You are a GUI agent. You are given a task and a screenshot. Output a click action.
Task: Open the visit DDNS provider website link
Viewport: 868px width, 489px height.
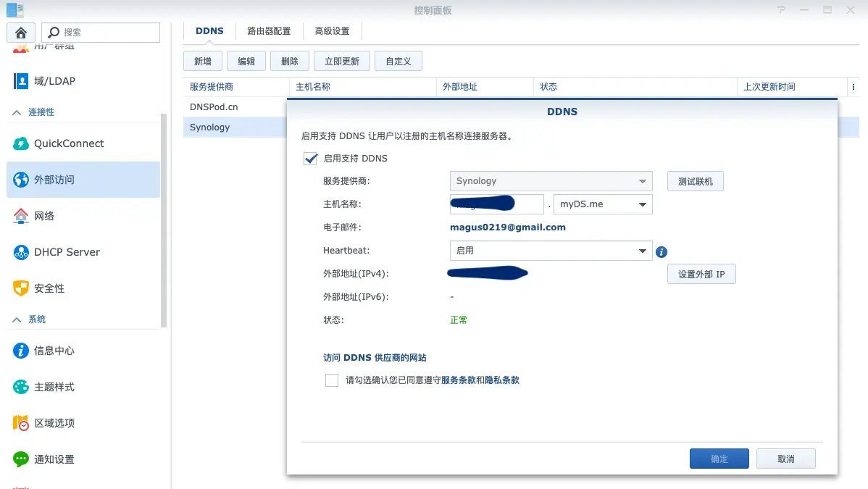[375, 358]
